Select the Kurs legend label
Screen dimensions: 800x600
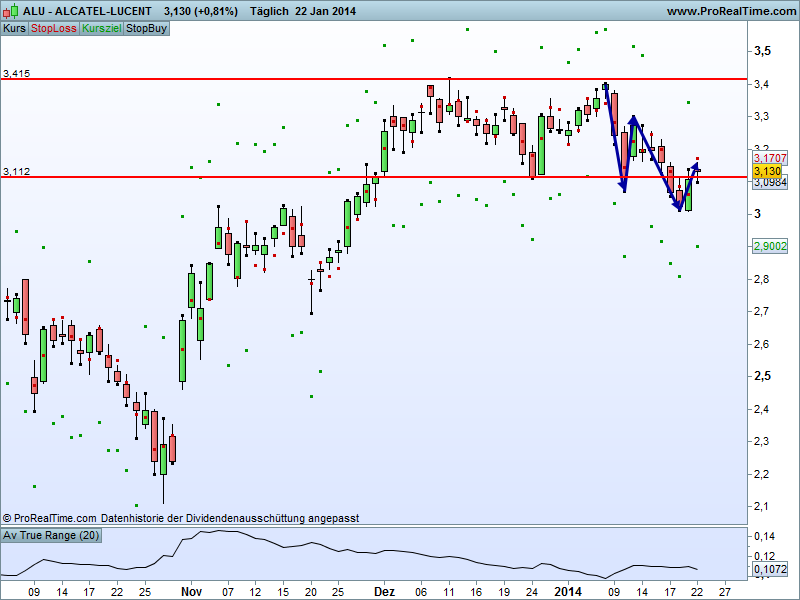coord(14,28)
